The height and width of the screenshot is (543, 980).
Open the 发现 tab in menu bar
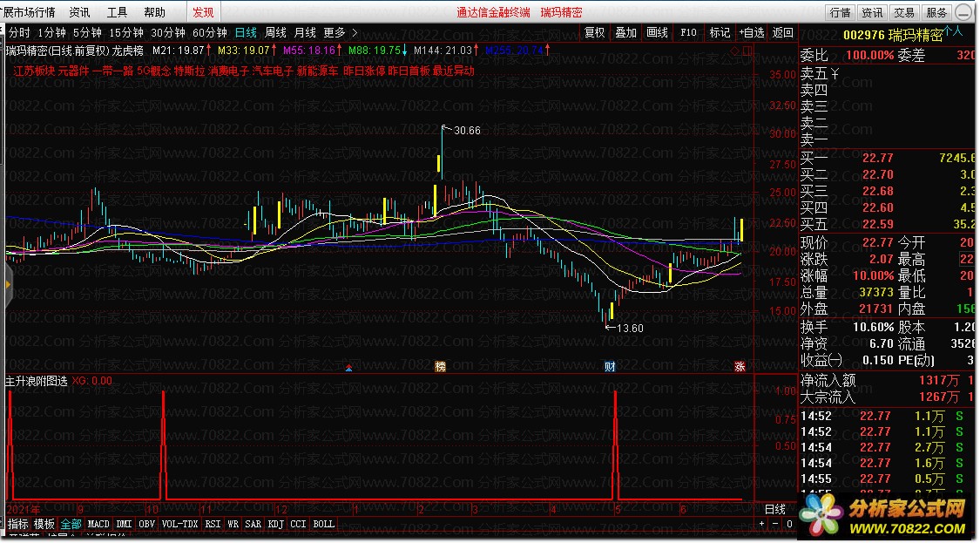(203, 12)
